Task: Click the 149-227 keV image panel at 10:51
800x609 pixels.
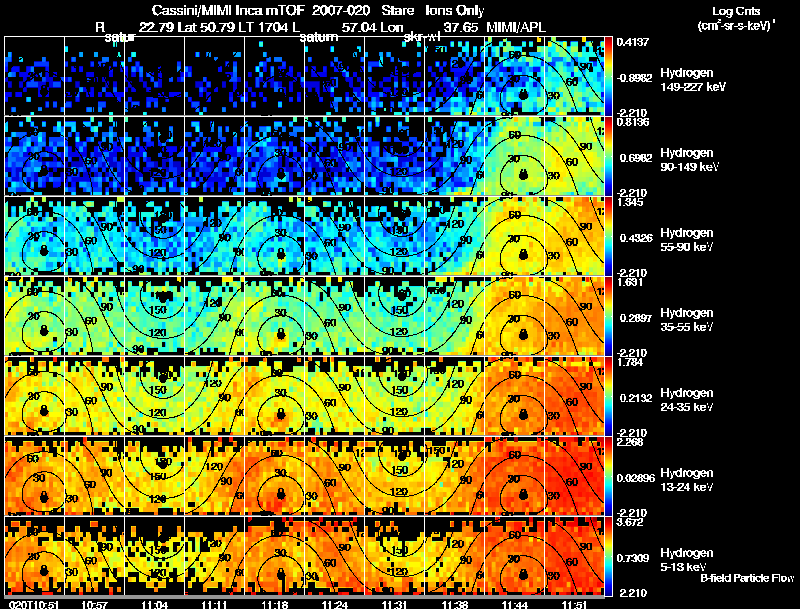Action: point(34,75)
